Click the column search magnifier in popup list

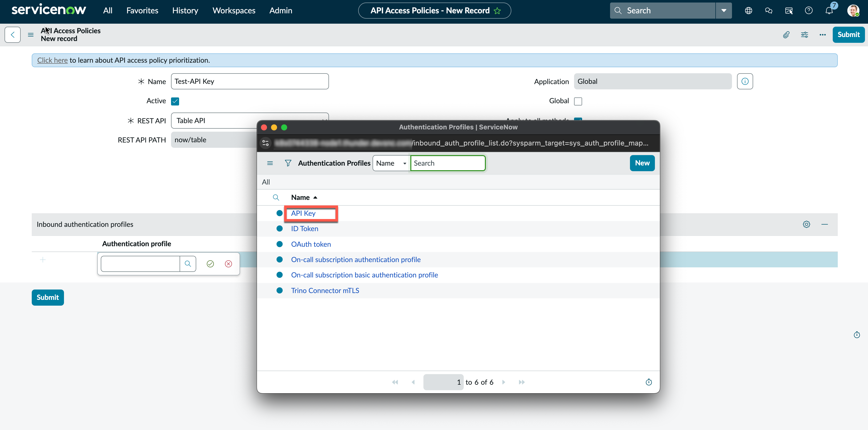point(276,197)
